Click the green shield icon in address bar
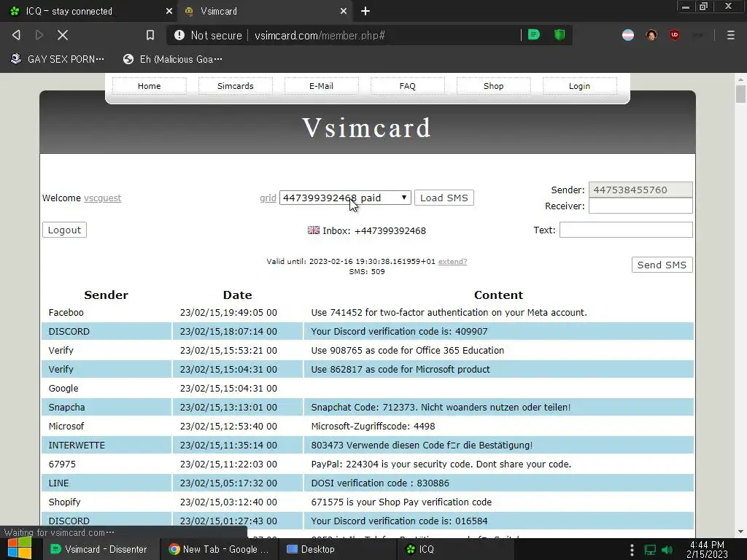 pyautogui.click(x=560, y=35)
